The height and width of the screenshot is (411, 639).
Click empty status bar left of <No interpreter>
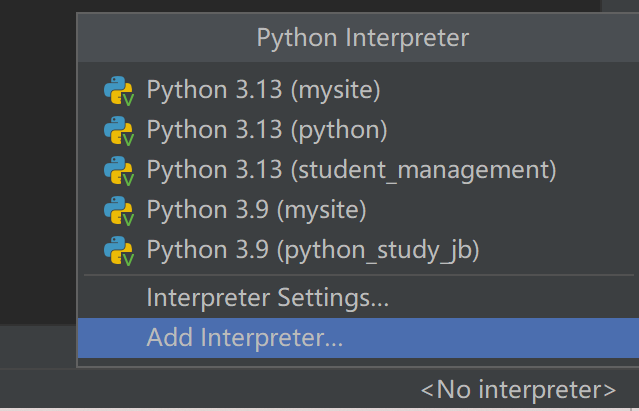click(200, 389)
